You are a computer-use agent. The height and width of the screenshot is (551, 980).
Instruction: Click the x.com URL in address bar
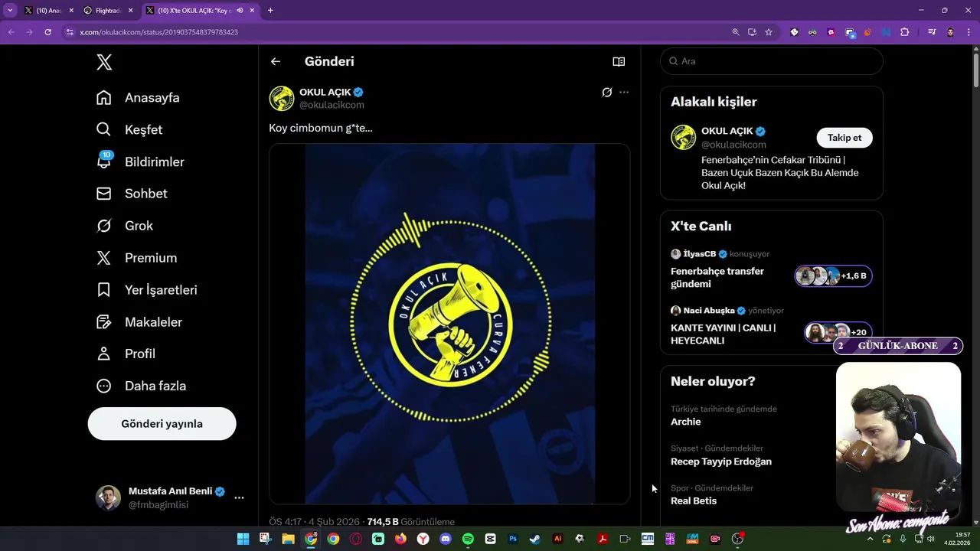(x=158, y=32)
